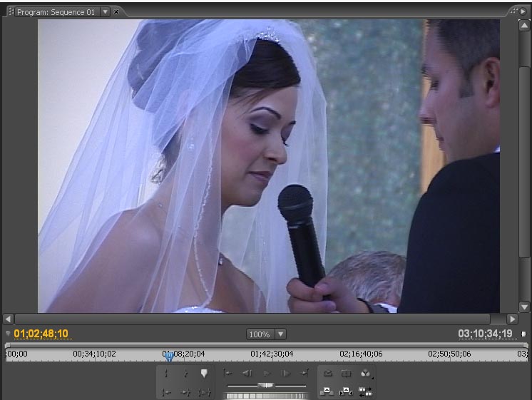Jump to the Out point
This screenshot has width=532, height=400.
185,391
